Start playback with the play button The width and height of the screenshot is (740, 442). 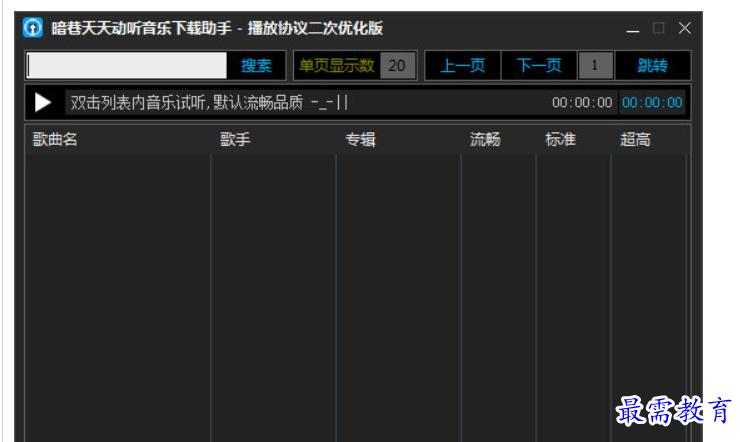(x=43, y=102)
